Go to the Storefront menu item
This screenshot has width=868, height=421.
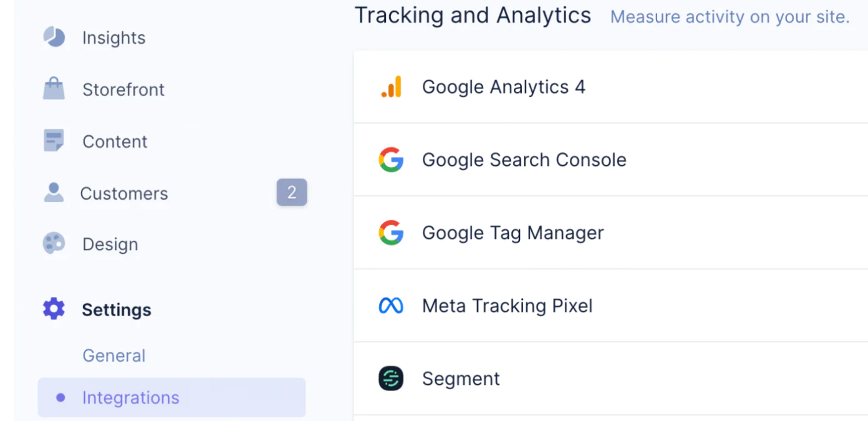pyautogui.click(x=123, y=89)
